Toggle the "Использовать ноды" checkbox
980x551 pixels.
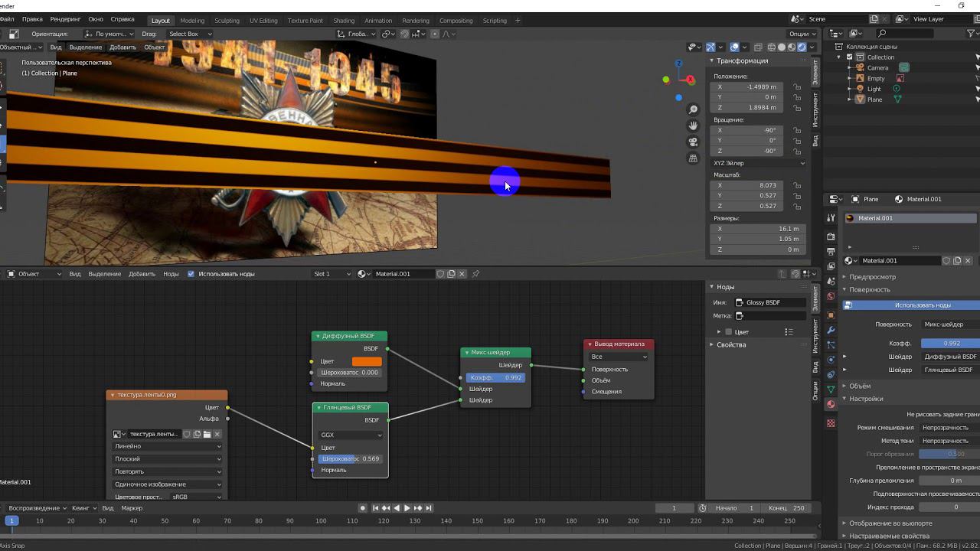click(191, 274)
